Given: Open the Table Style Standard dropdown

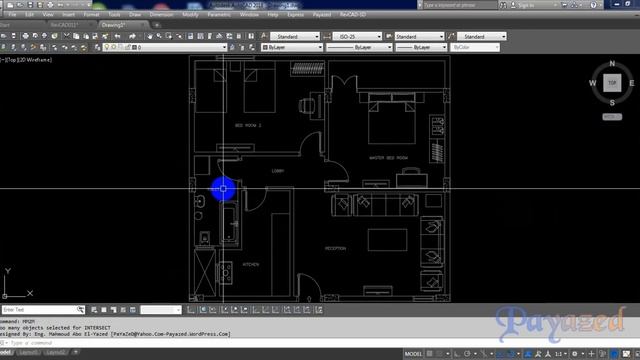Looking at the screenshot, I should tap(419, 36).
